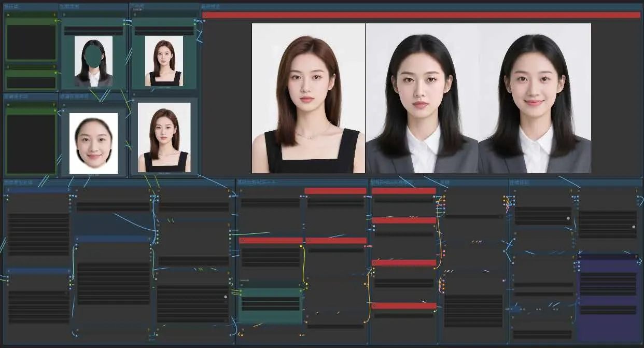
Task: Toggle the round switch directly above the purple node
Action: pos(634,227)
